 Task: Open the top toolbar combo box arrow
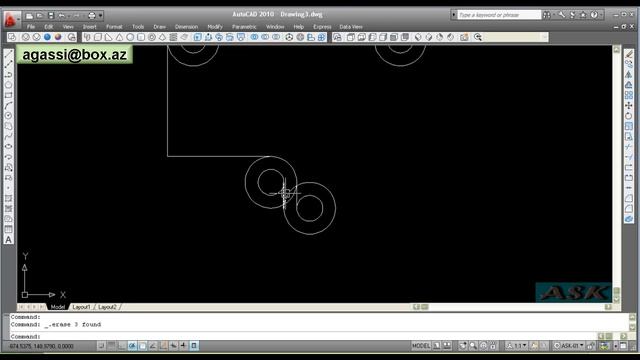544,37
